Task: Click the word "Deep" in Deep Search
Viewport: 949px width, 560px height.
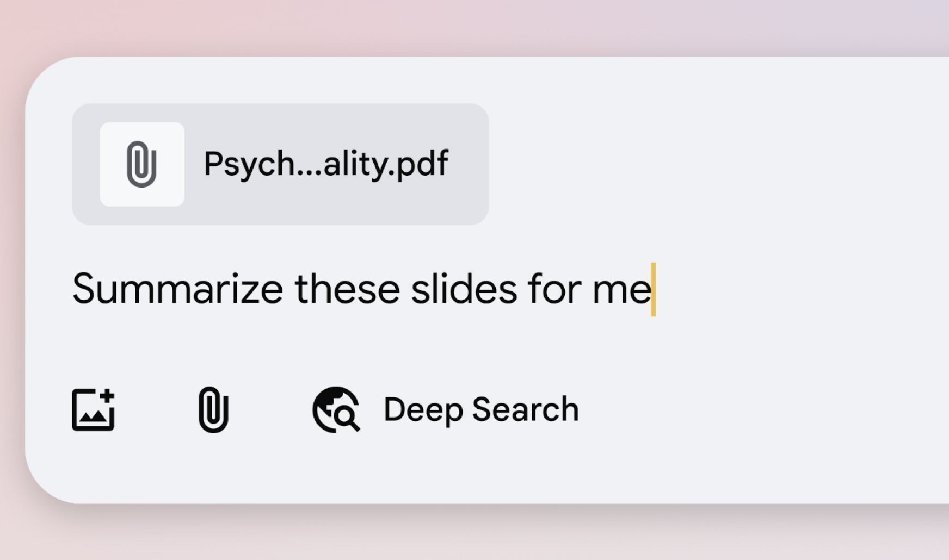Action: (x=423, y=409)
